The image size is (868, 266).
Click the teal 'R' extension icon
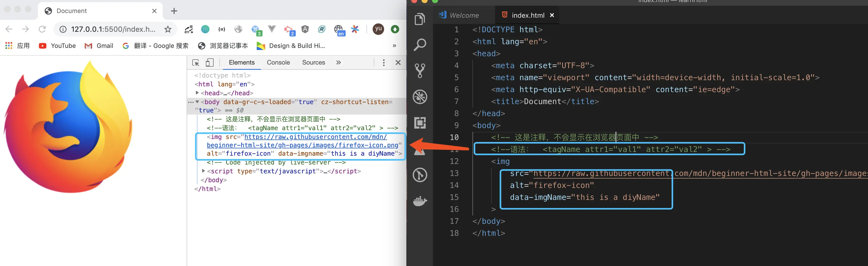tap(321, 29)
